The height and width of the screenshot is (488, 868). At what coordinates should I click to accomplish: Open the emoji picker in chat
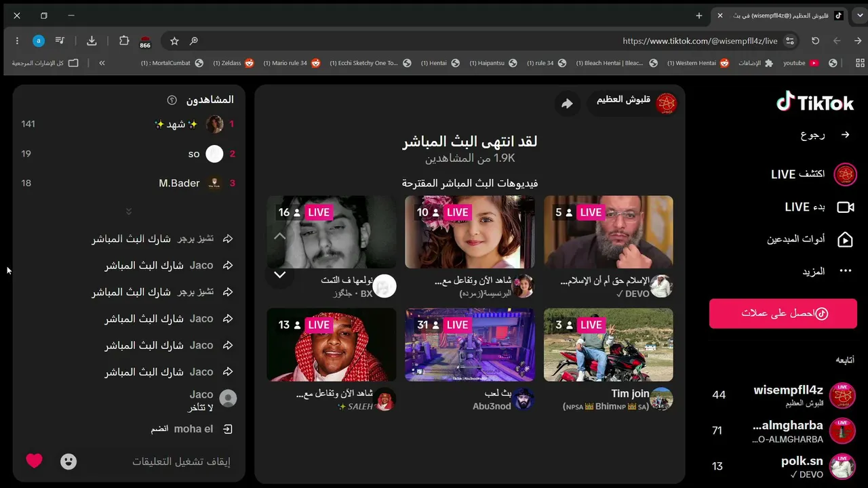pyautogui.click(x=68, y=462)
